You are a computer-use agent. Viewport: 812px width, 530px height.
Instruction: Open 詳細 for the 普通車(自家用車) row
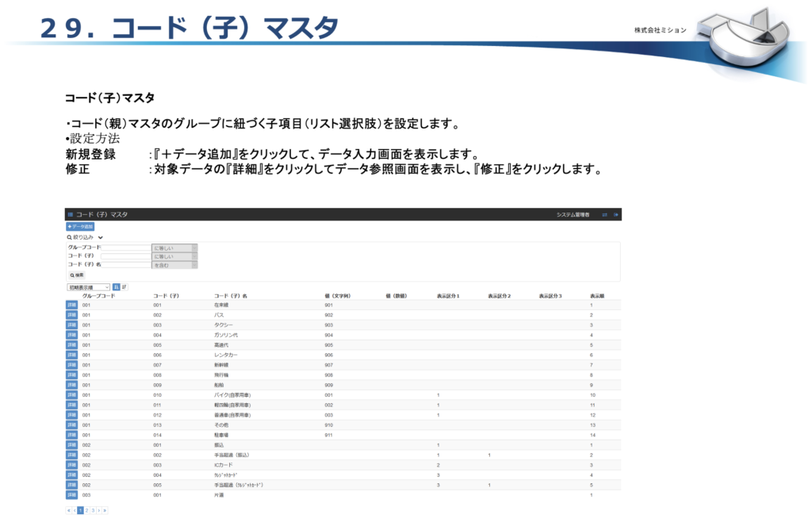(x=71, y=415)
